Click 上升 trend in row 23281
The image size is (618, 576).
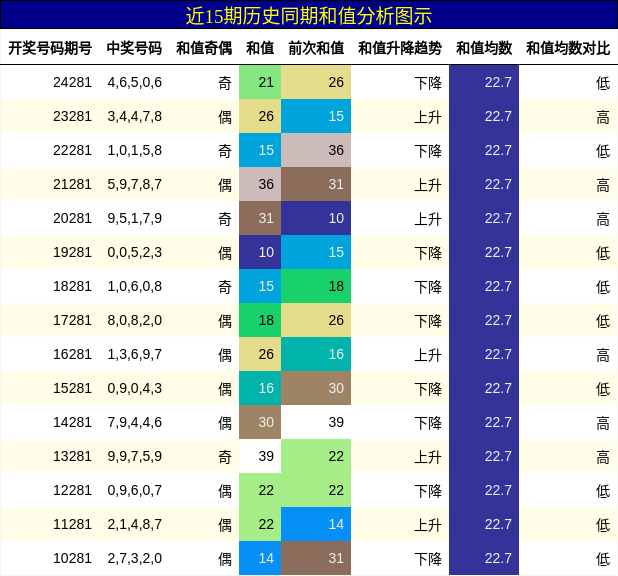pyautogui.click(x=428, y=116)
